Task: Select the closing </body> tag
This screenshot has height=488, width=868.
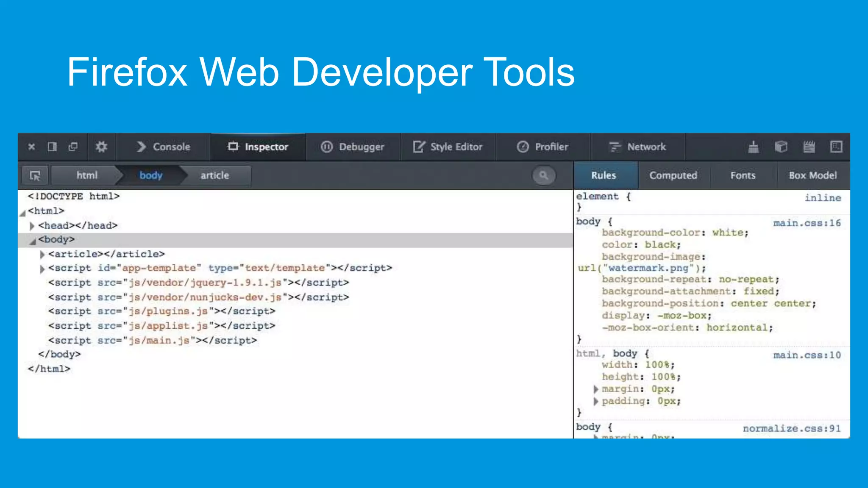Action: [59, 354]
